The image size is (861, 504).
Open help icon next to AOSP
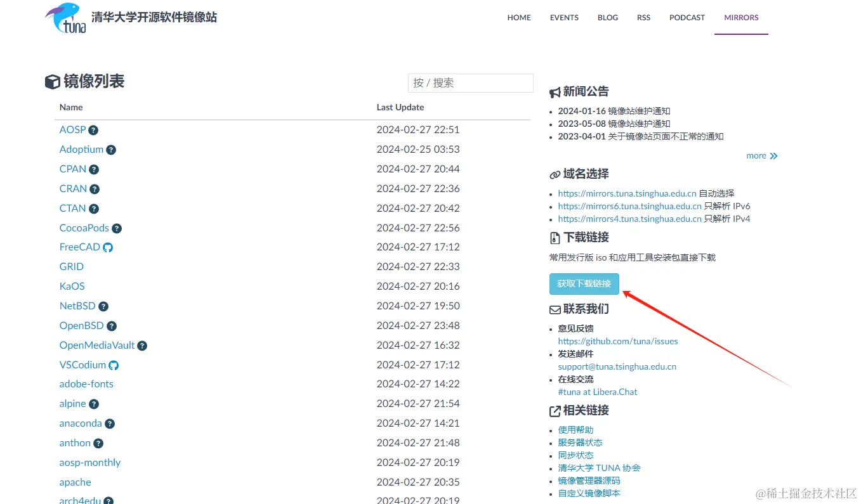93,130
